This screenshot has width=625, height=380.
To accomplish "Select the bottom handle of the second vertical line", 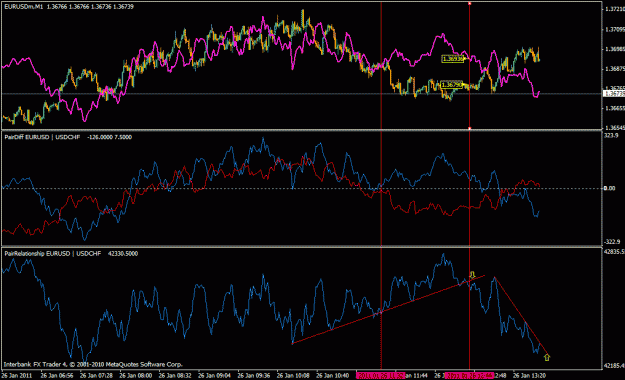I will [x=470, y=128].
